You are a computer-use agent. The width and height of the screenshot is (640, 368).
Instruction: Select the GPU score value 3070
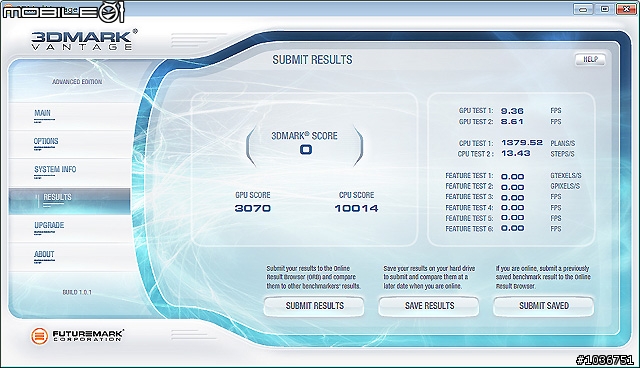tap(253, 208)
